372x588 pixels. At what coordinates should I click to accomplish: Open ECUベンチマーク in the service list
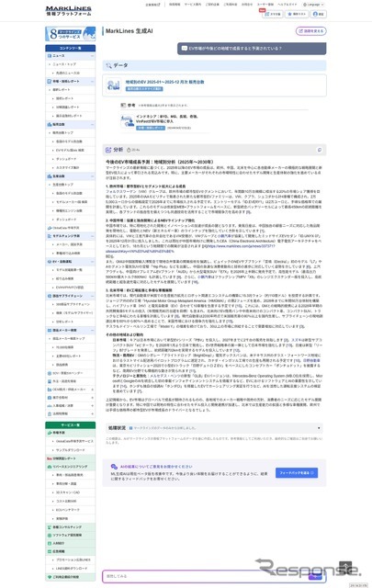68,510
